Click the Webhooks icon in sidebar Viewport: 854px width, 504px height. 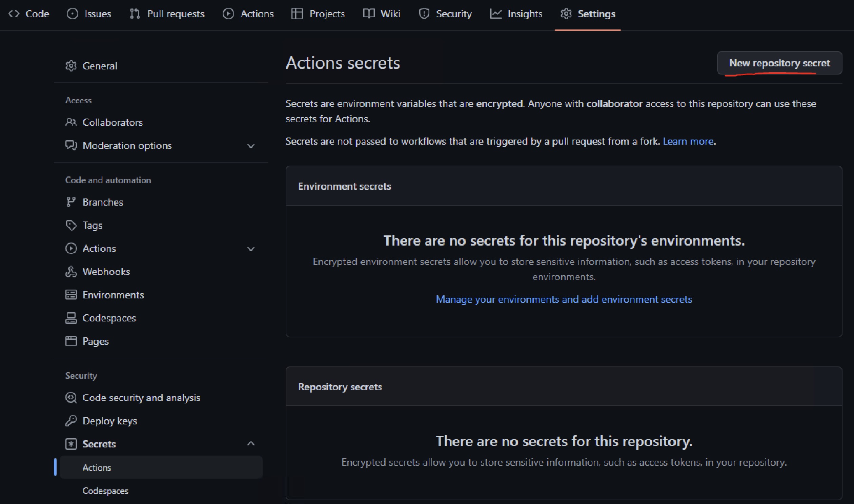point(71,272)
